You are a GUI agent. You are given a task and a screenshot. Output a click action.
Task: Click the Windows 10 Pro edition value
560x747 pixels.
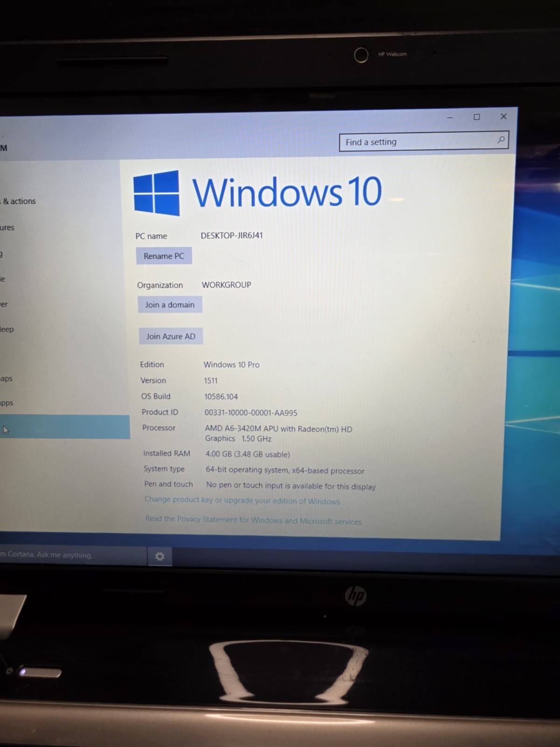click(x=231, y=365)
